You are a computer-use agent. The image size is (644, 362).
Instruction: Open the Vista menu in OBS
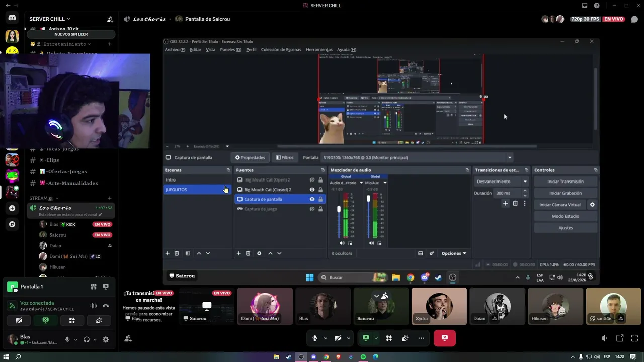point(210,50)
